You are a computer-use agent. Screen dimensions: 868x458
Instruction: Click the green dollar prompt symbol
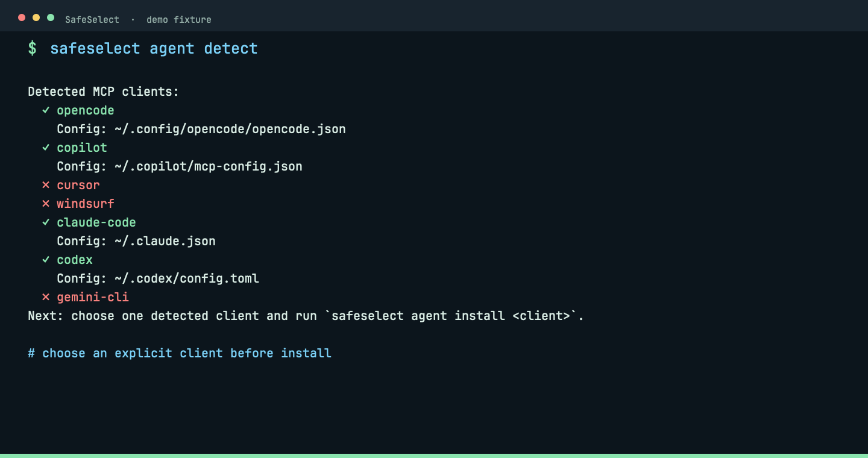pos(32,48)
